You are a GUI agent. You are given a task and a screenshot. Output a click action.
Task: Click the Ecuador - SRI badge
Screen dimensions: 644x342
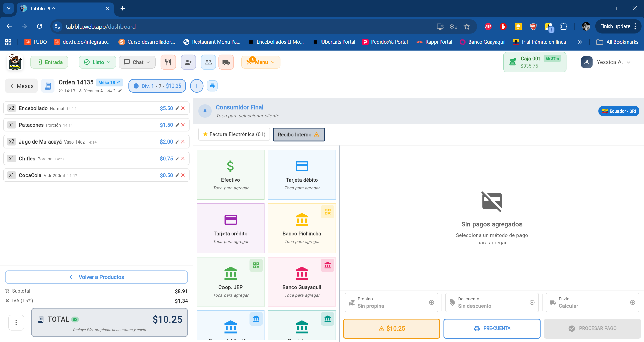pyautogui.click(x=618, y=111)
